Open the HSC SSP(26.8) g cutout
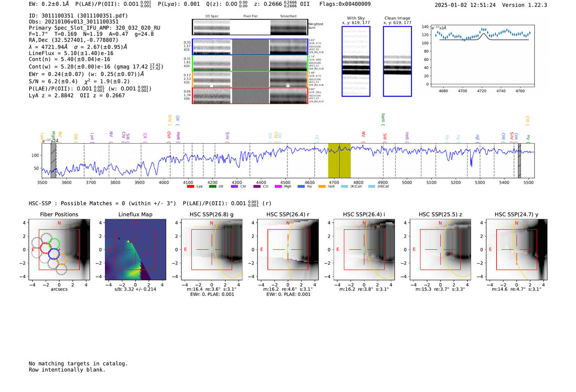This screenshot has width=576, height=392. [x=211, y=249]
